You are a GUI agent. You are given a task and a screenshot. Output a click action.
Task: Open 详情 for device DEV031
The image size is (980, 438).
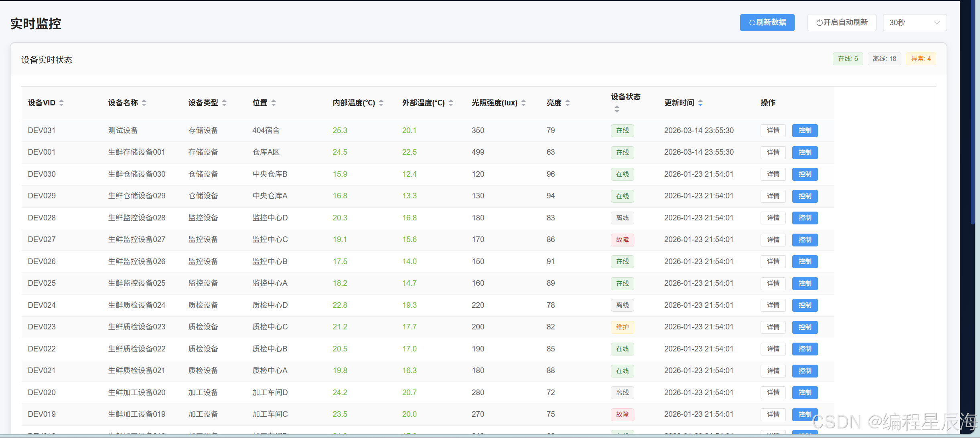(x=773, y=131)
